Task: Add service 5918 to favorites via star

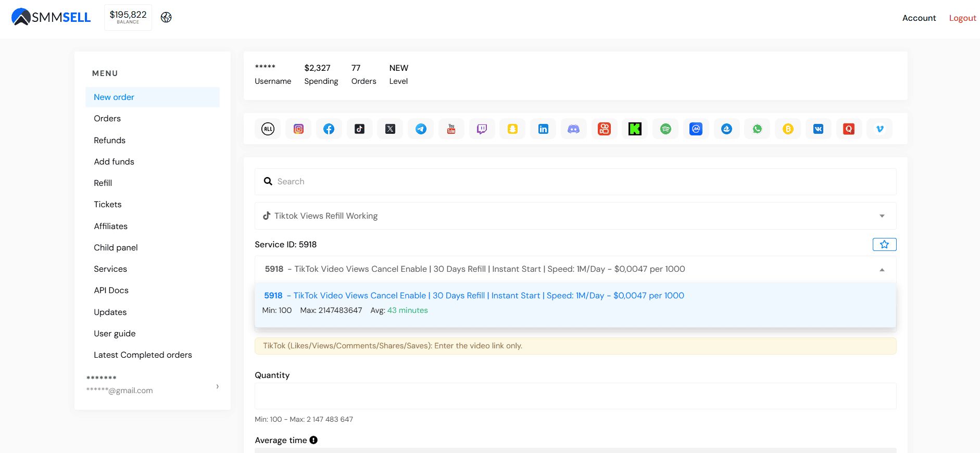Action: (884, 244)
